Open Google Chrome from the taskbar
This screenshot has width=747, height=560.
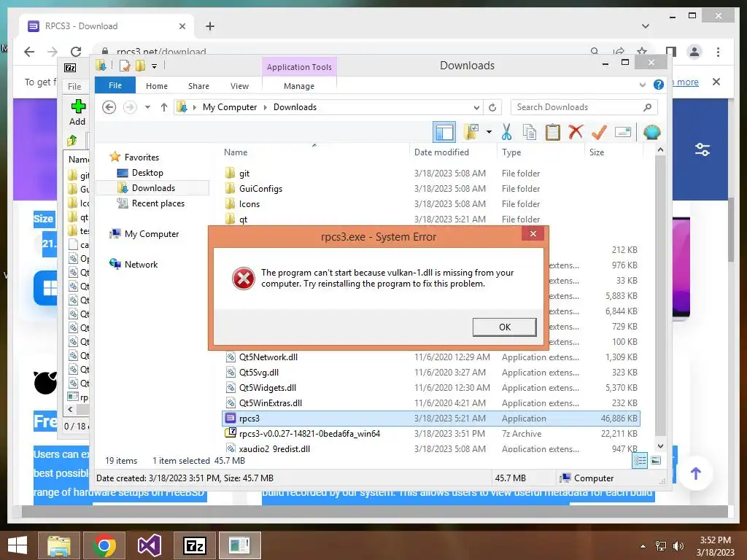coord(104,545)
